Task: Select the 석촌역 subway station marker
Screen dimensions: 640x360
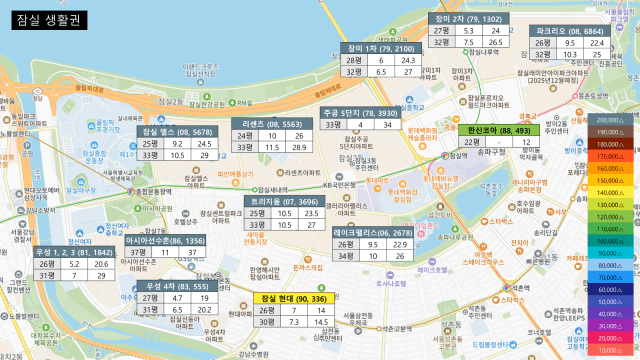Action: click(507, 288)
